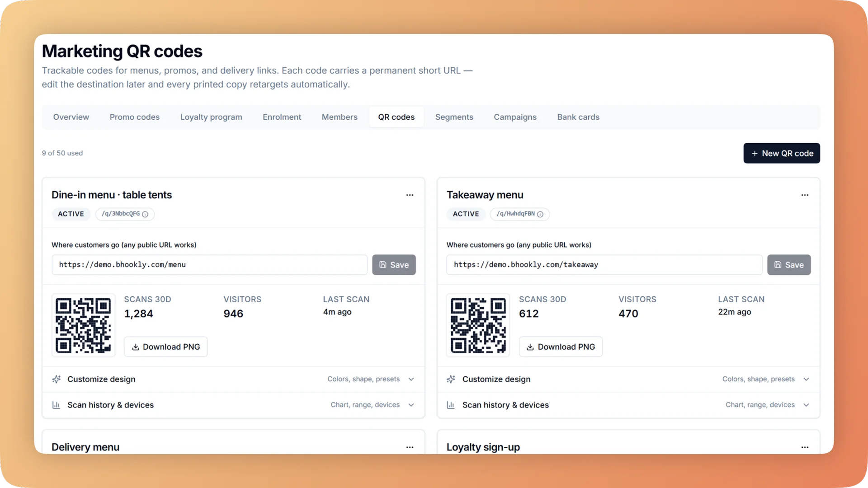
Task: Click the ACTIVE badge on Dine-in card
Action: click(x=71, y=214)
